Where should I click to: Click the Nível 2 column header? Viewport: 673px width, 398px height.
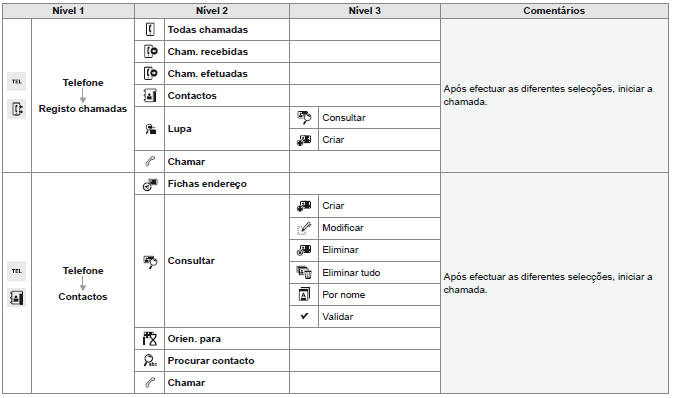[212, 11]
